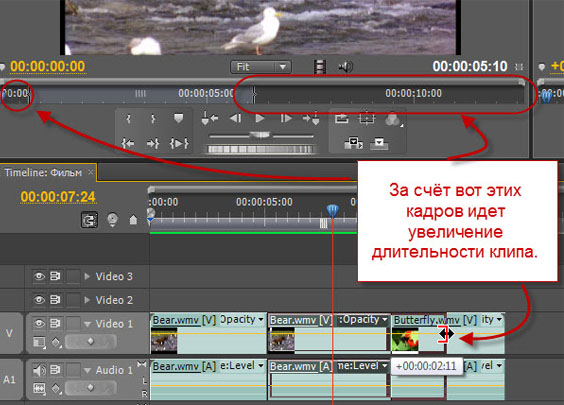
Task: Click the speaker audio output icon
Action: point(346,67)
